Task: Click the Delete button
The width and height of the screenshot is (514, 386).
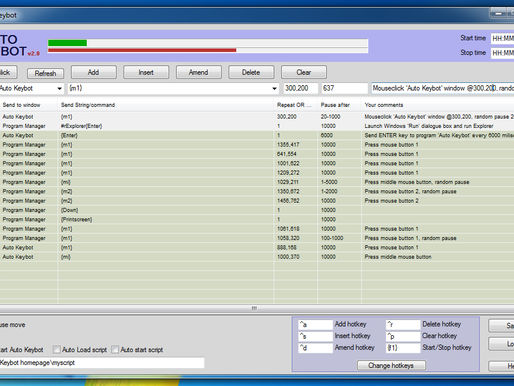Action: (251, 72)
